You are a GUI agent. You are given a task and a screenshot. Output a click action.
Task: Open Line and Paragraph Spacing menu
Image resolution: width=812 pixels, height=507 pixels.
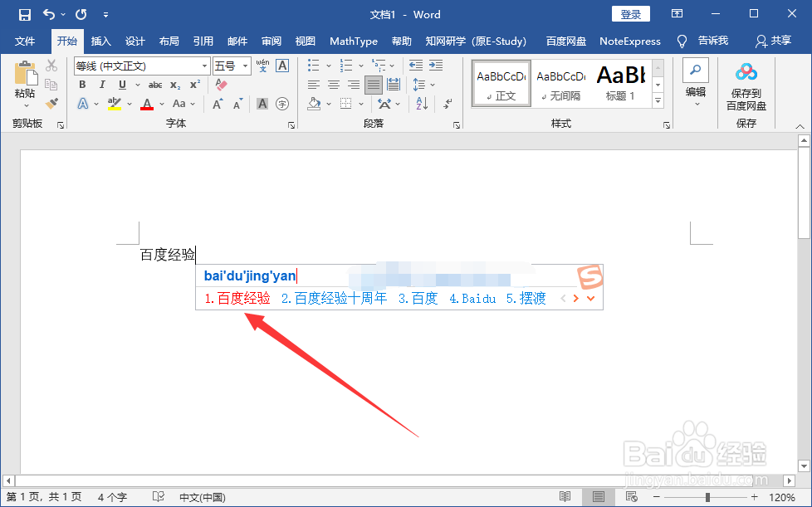tap(419, 85)
